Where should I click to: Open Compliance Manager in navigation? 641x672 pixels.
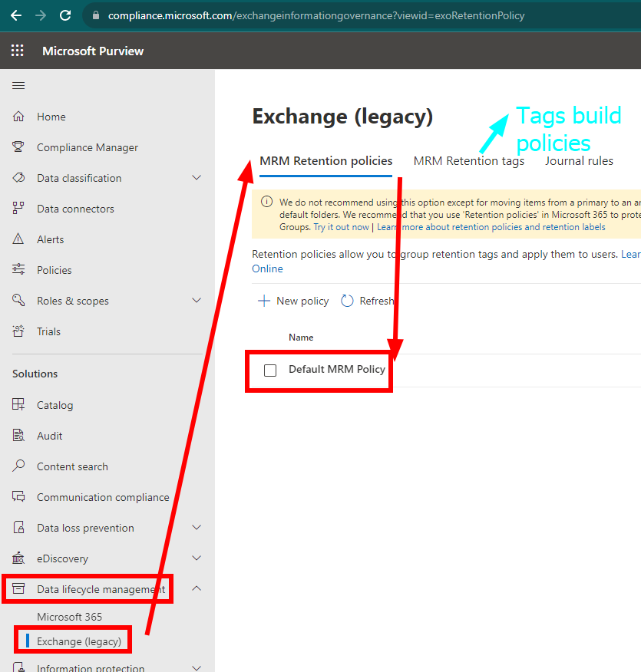click(88, 147)
